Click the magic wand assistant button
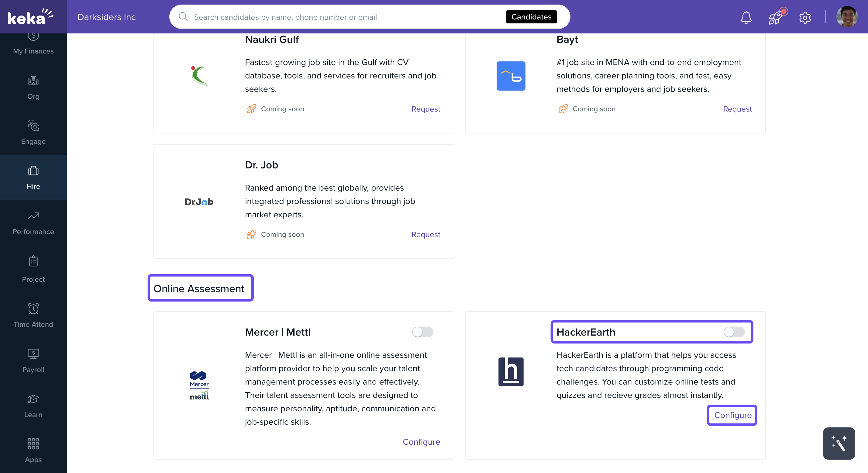The width and height of the screenshot is (868, 473). [838, 443]
